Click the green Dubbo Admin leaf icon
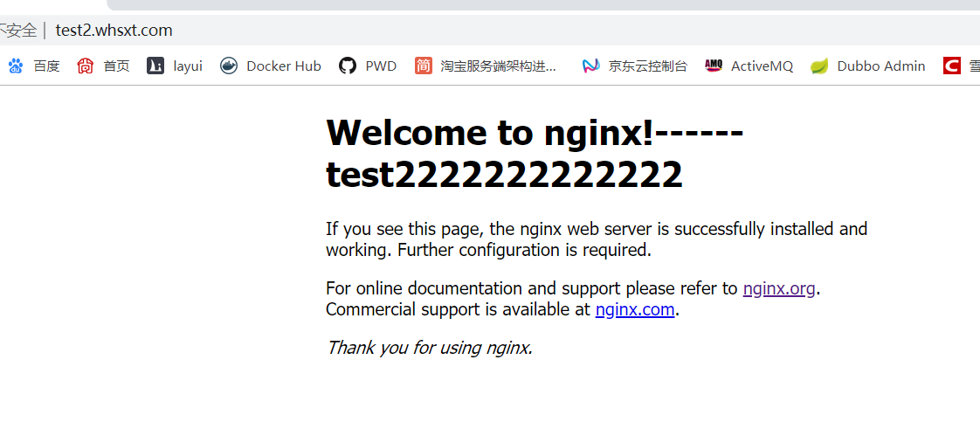The width and height of the screenshot is (980, 429). 819,66
